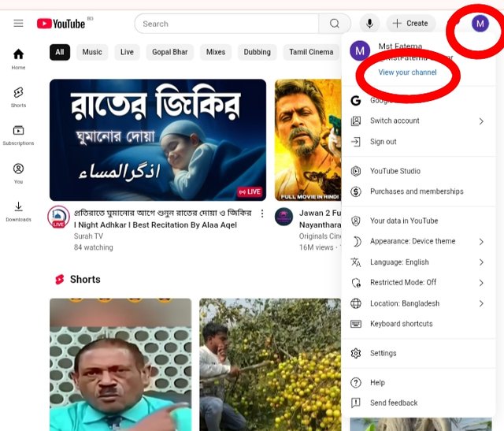Image resolution: width=504 pixels, height=431 pixels.
Task: Open Your data in YouTube
Action: [x=418, y=221]
